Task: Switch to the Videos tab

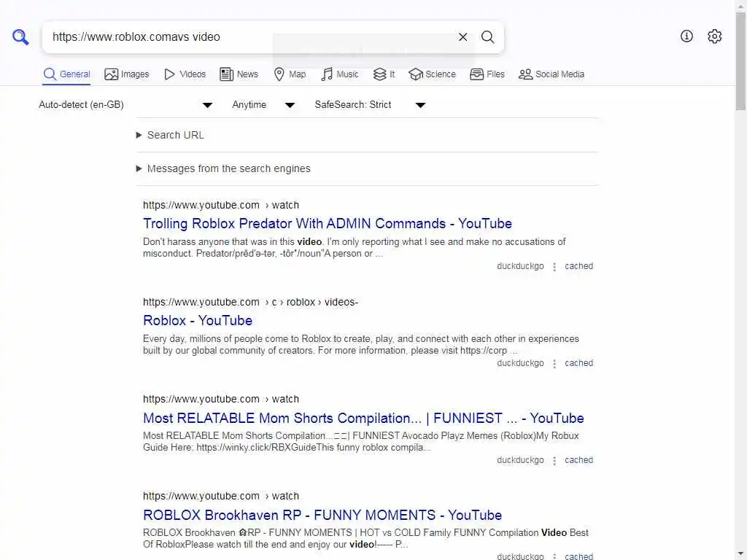Action: click(185, 74)
